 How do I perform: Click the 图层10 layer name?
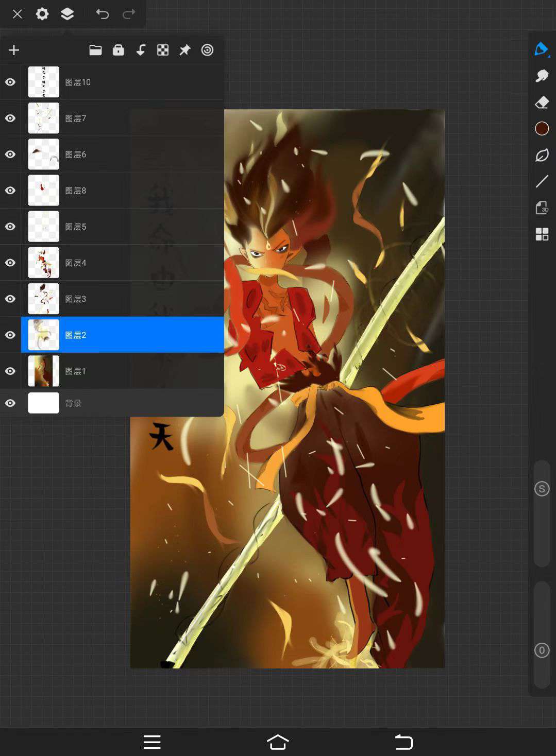point(78,82)
